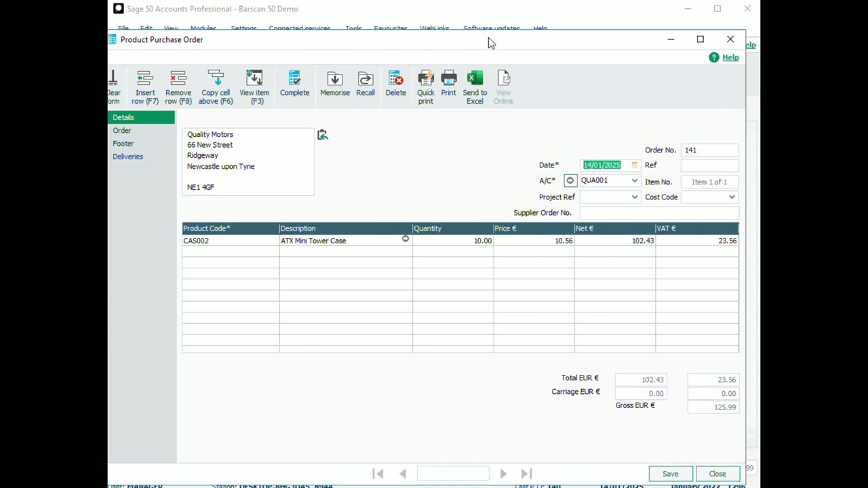Click the Supplier Order No. field

pyautogui.click(x=658, y=213)
